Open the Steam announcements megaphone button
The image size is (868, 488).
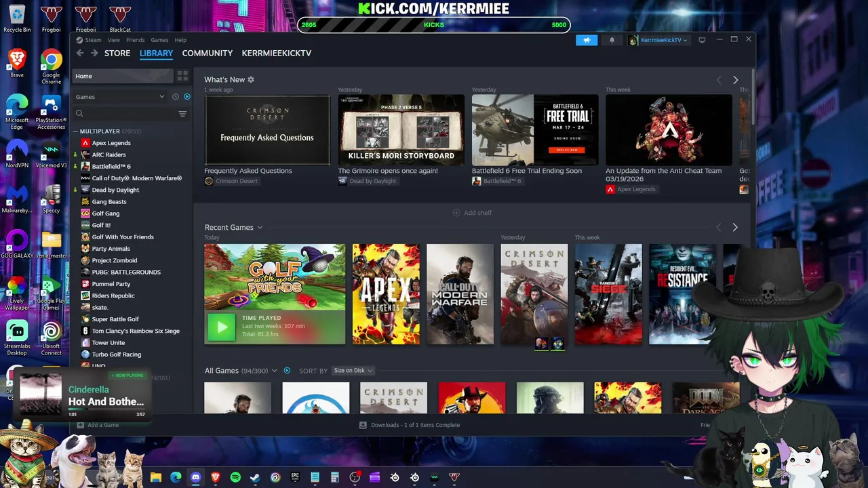(587, 40)
